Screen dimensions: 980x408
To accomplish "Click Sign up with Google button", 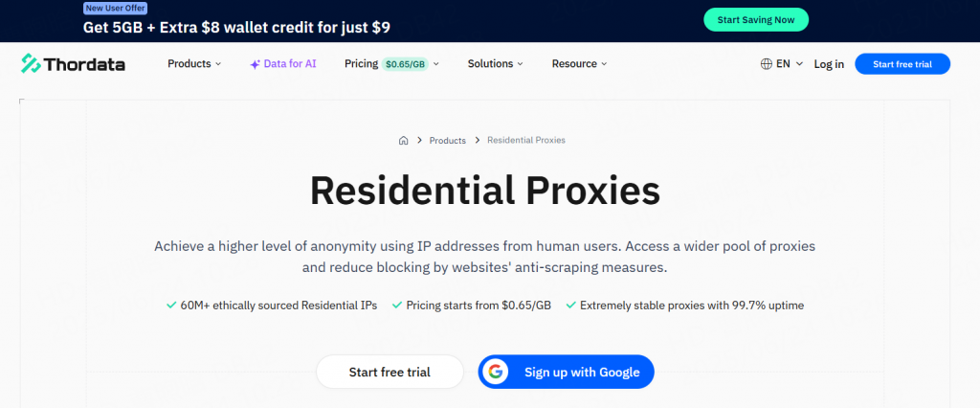I will click(x=567, y=372).
